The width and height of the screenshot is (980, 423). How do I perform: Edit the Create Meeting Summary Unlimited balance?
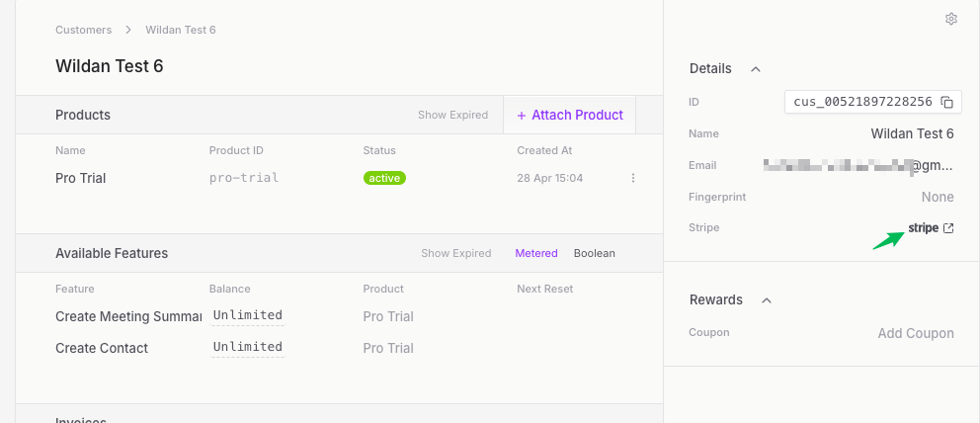point(248,315)
